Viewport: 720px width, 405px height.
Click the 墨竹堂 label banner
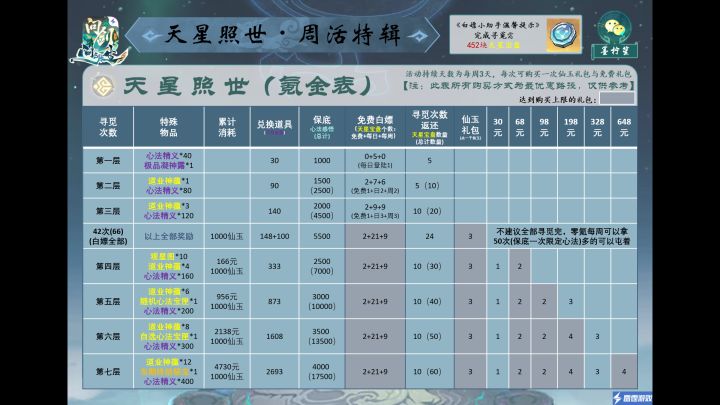tap(615, 51)
